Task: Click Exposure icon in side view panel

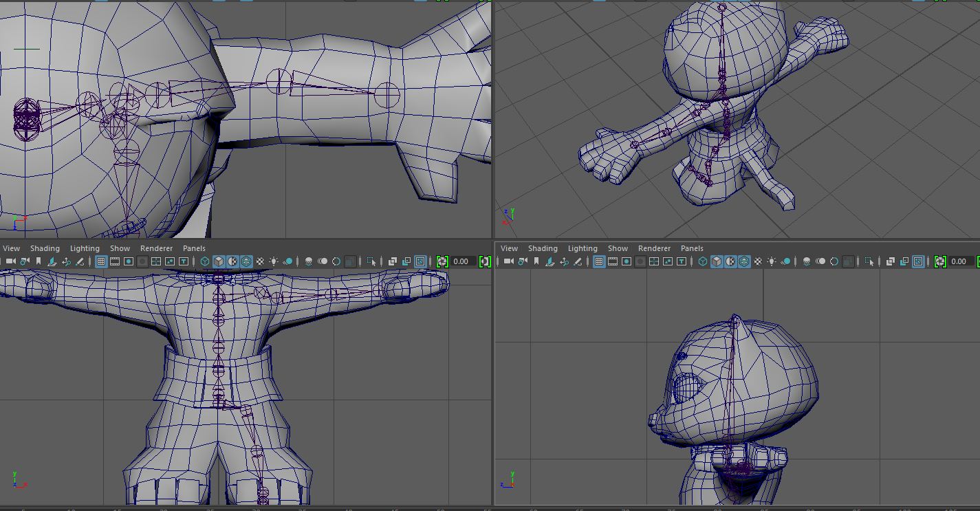Action: [940, 261]
